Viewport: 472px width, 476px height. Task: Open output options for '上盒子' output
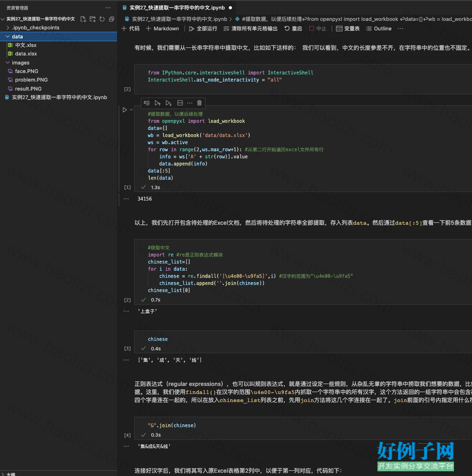coord(126,311)
